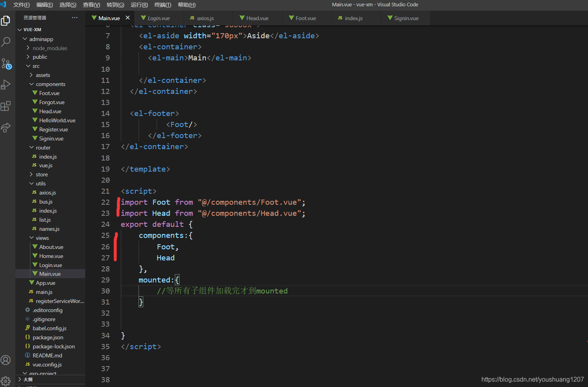This screenshot has height=387, width=588.
Task: Open package-lock.json in the file tree
Action: click(50, 346)
